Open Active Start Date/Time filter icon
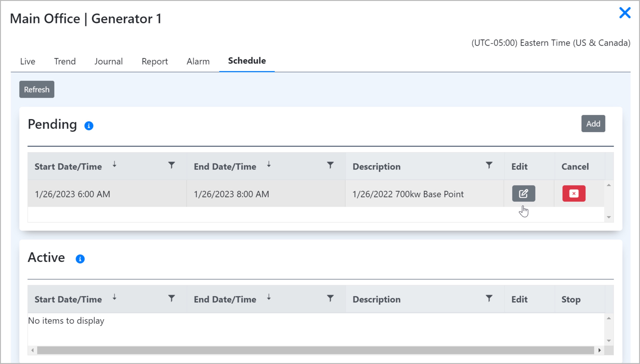The height and width of the screenshot is (364, 640). point(172,298)
